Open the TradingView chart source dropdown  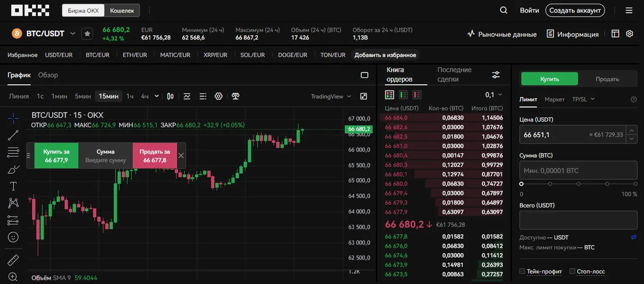point(331,96)
